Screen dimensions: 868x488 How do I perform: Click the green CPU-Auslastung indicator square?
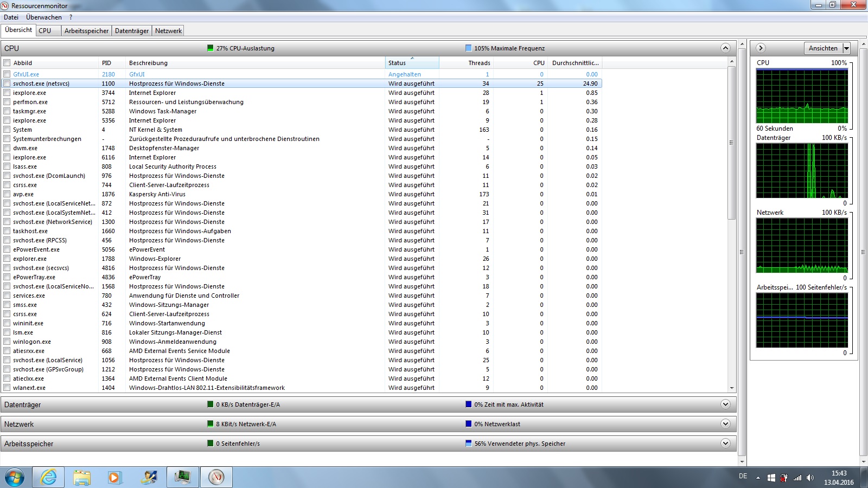click(210, 48)
